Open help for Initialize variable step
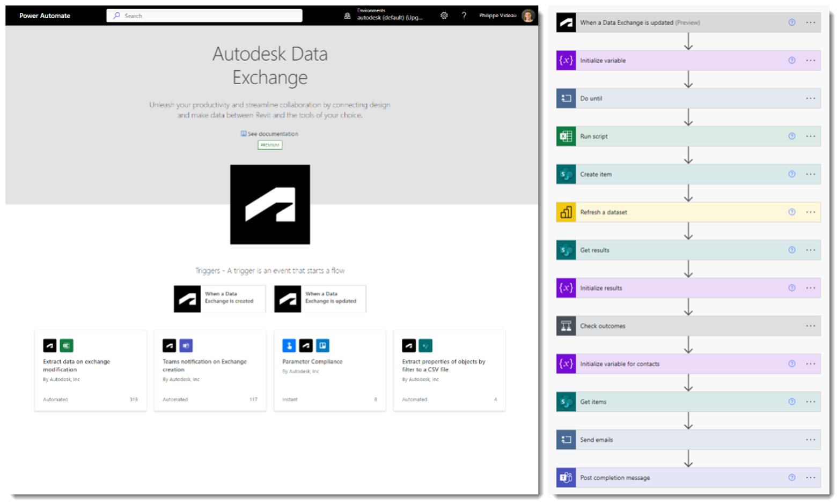 coord(792,61)
